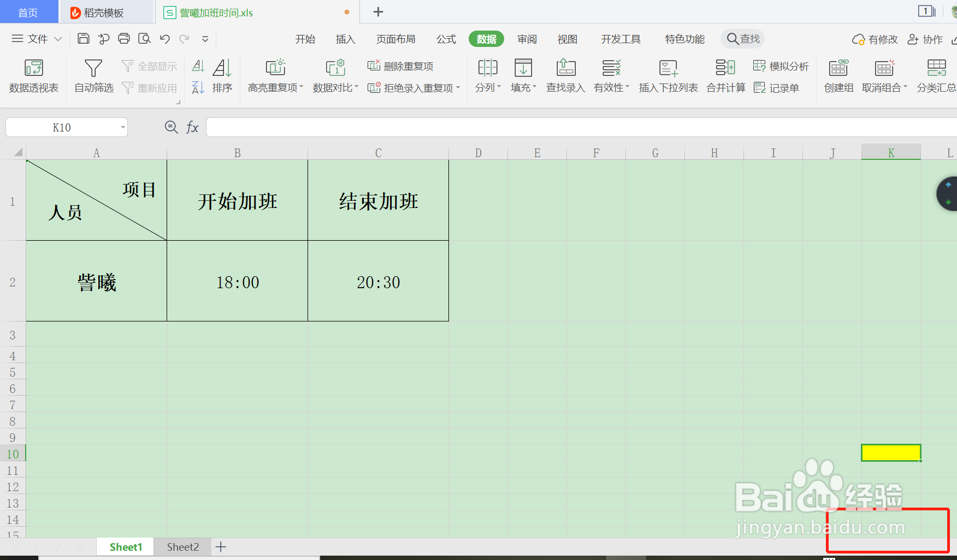Viewport: 957px width, 560px height.
Task: Open the PivotTable (数据透视表) tool
Action: tap(34, 76)
